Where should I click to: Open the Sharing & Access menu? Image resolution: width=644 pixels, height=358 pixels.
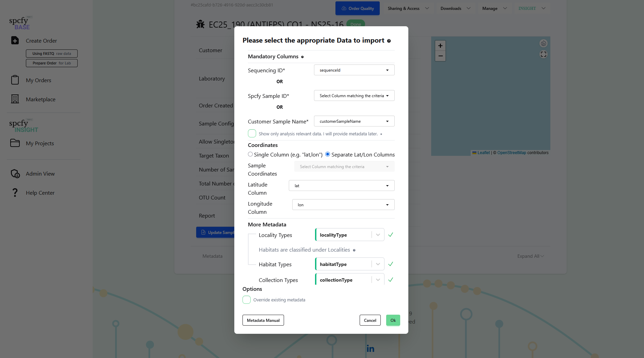tap(408, 8)
